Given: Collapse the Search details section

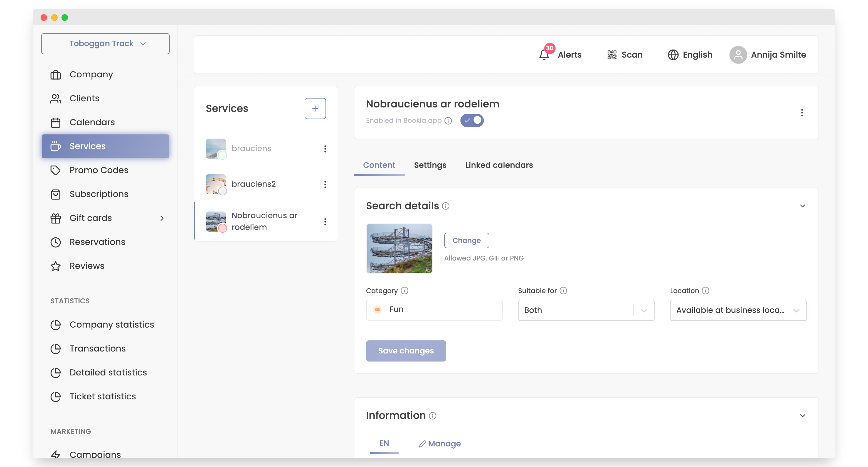Looking at the screenshot, I should (802, 206).
